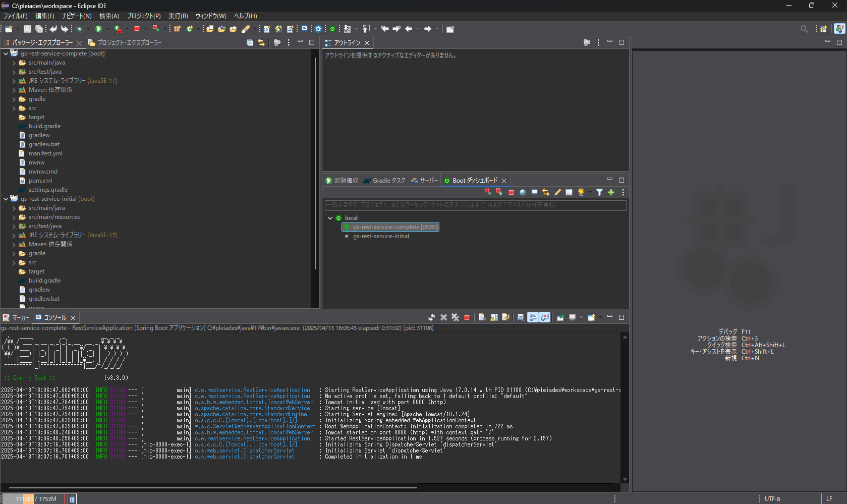The width and height of the screenshot is (847, 504).
Task: Relaunch icon in console toolbar
Action: click(432, 317)
